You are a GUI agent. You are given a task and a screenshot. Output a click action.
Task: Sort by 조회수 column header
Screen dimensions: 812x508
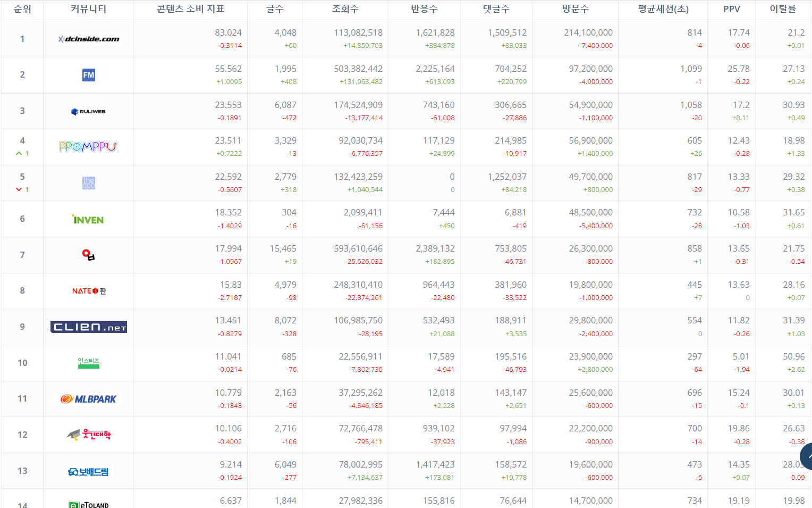point(345,9)
